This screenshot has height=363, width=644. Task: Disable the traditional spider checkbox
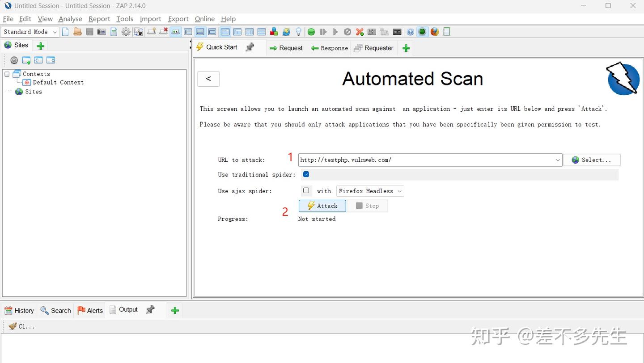305,174
